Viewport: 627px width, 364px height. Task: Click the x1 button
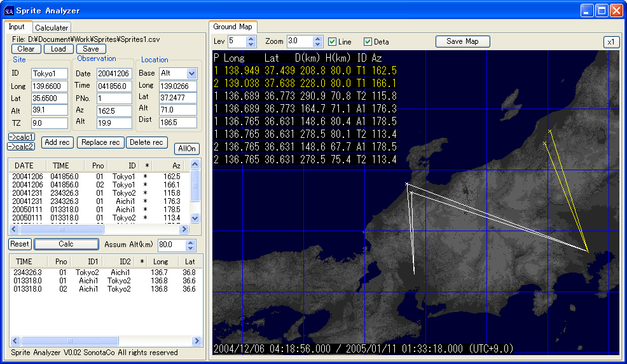(x=610, y=42)
